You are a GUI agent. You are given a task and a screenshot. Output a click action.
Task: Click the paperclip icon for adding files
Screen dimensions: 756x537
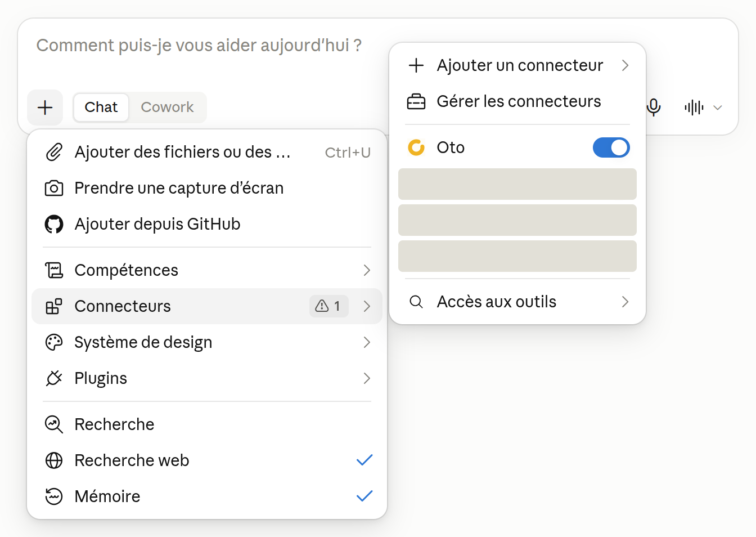(54, 152)
